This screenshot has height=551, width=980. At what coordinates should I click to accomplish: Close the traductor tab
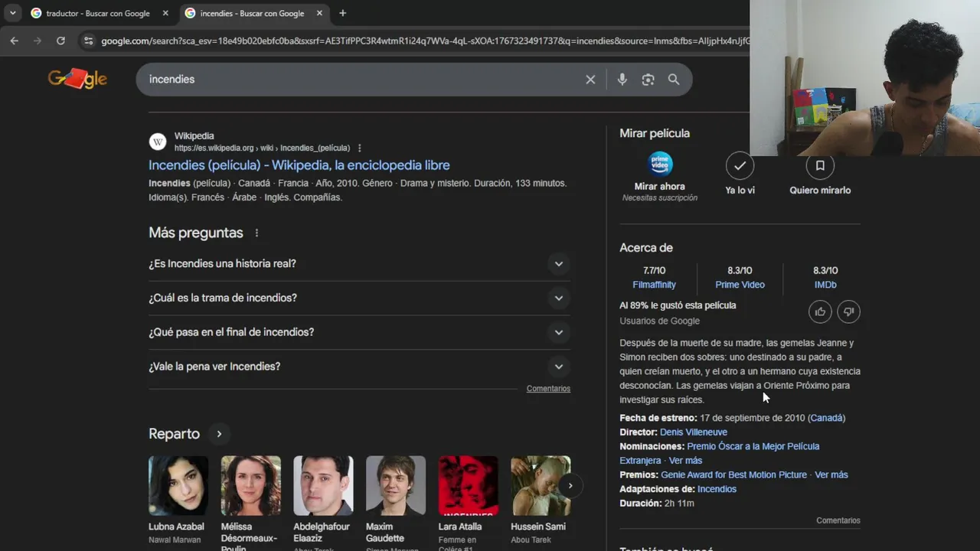(165, 13)
